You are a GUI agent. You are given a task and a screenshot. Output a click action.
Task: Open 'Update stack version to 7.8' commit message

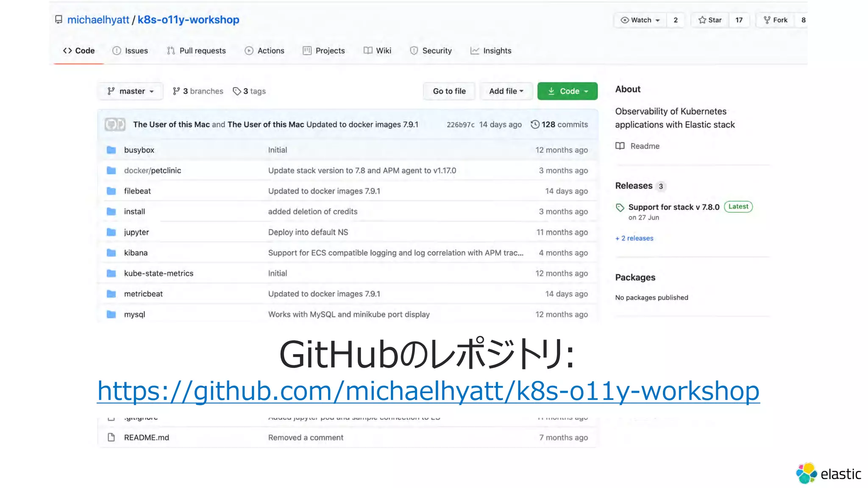pyautogui.click(x=362, y=170)
